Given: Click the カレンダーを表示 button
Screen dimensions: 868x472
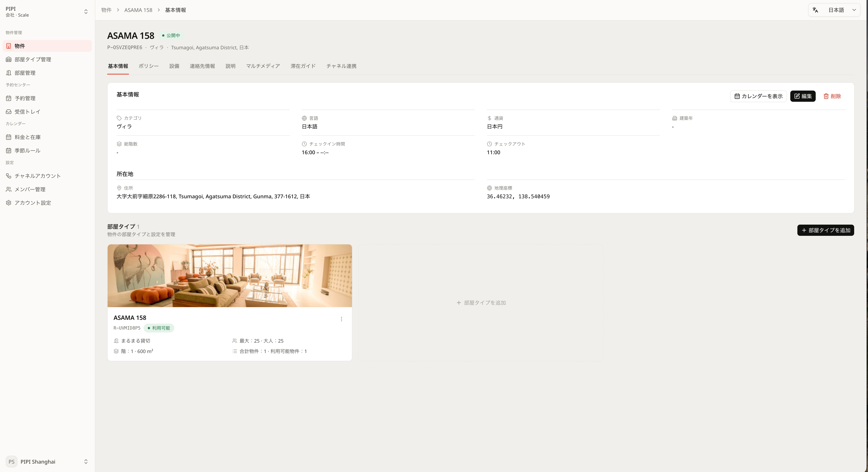Looking at the screenshot, I should (758, 96).
